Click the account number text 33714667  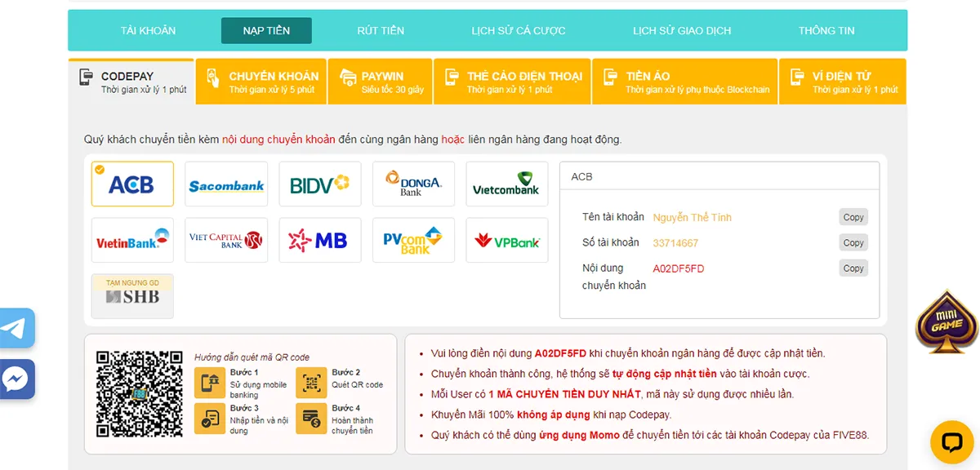click(675, 243)
